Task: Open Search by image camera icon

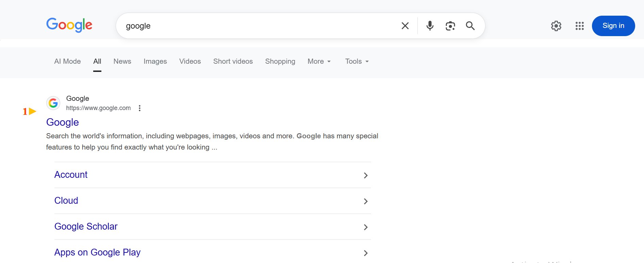Action: click(x=450, y=26)
